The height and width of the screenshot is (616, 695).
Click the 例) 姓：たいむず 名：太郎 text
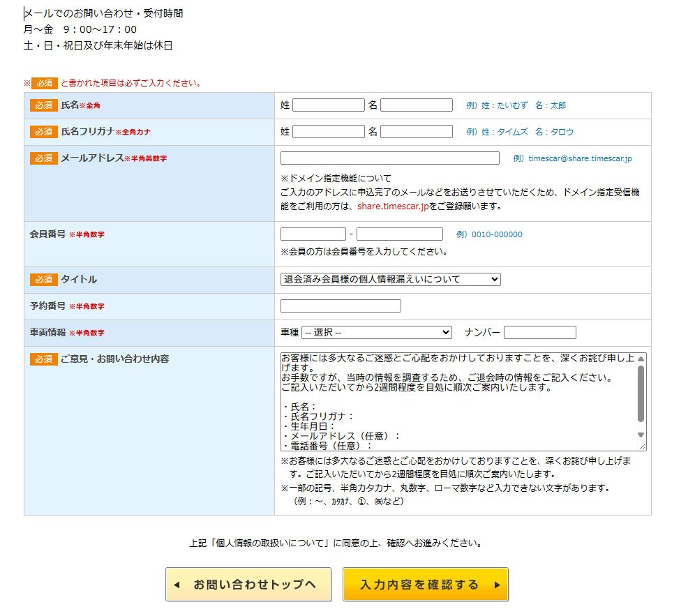pyautogui.click(x=516, y=105)
